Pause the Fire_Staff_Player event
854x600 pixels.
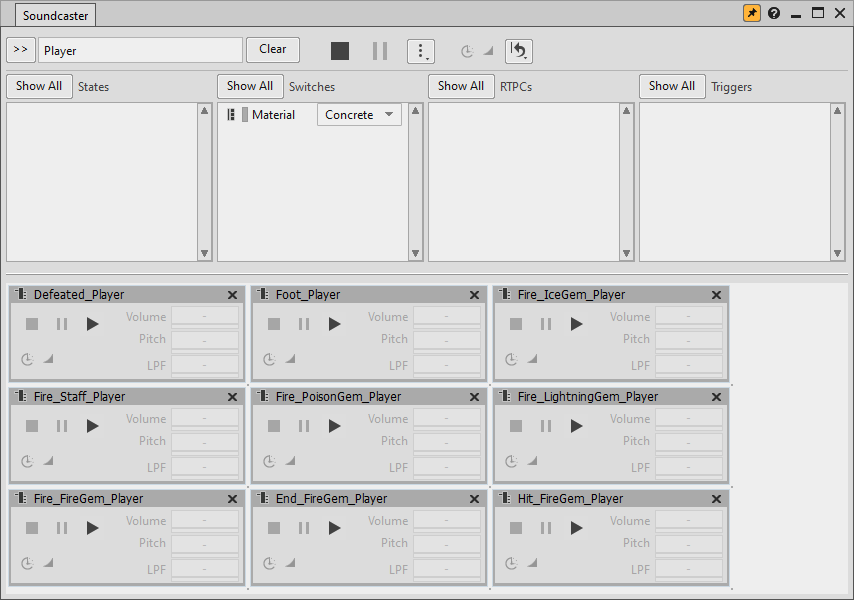(62, 426)
